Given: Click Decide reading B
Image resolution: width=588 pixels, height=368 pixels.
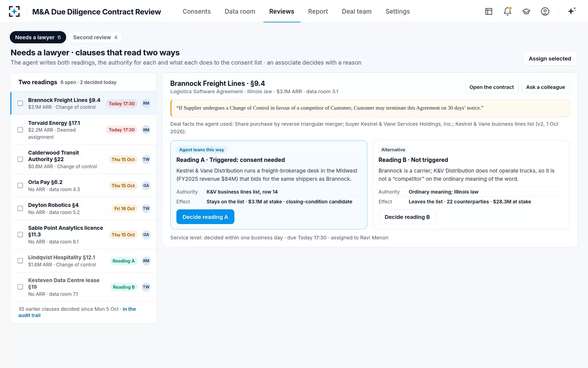Looking at the screenshot, I should [407, 217].
